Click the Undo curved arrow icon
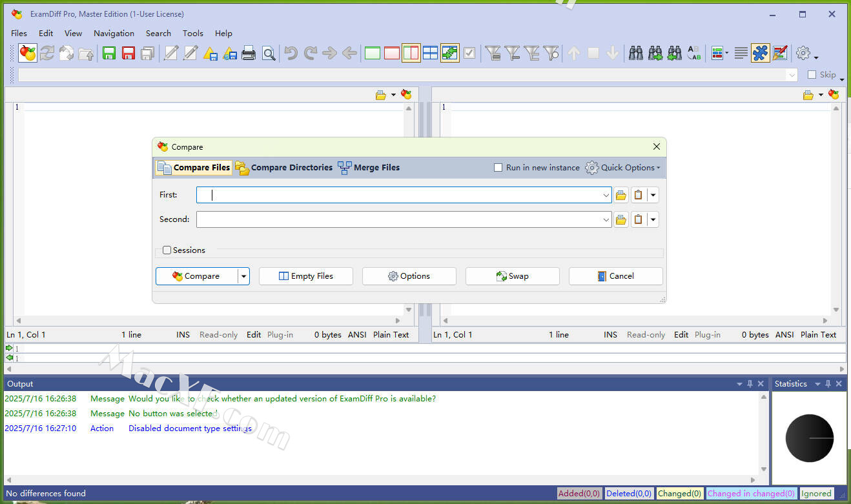This screenshot has height=504, width=851. tap(291, 54)
